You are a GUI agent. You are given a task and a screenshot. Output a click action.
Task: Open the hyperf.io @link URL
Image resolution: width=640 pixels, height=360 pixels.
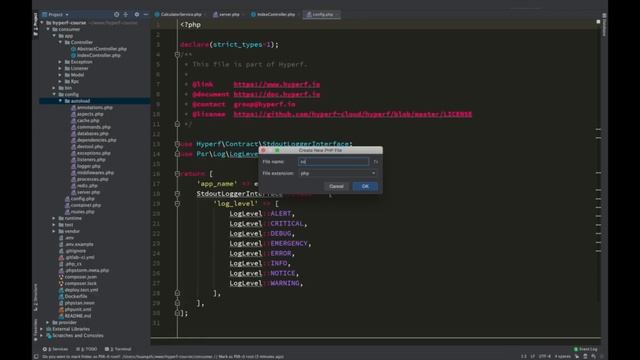[277, 84]
